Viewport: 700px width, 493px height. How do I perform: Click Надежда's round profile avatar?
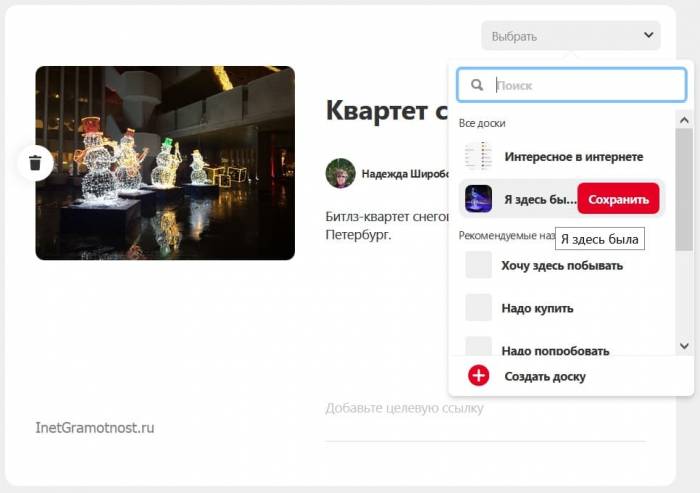point(340,173)
